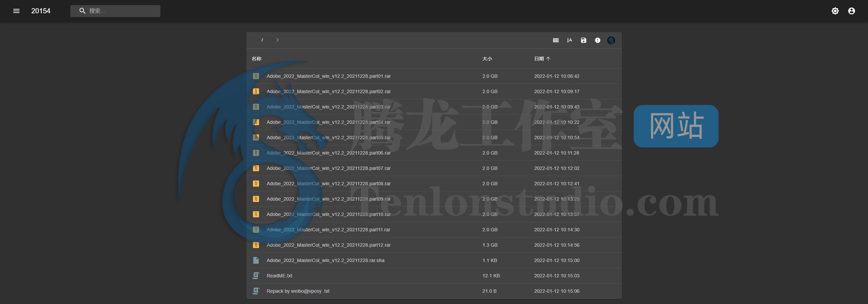Select the 1.3 GB size cell
Image resolution: width=868 pixels, height=304 pixels.
click(x=490, y=245)
